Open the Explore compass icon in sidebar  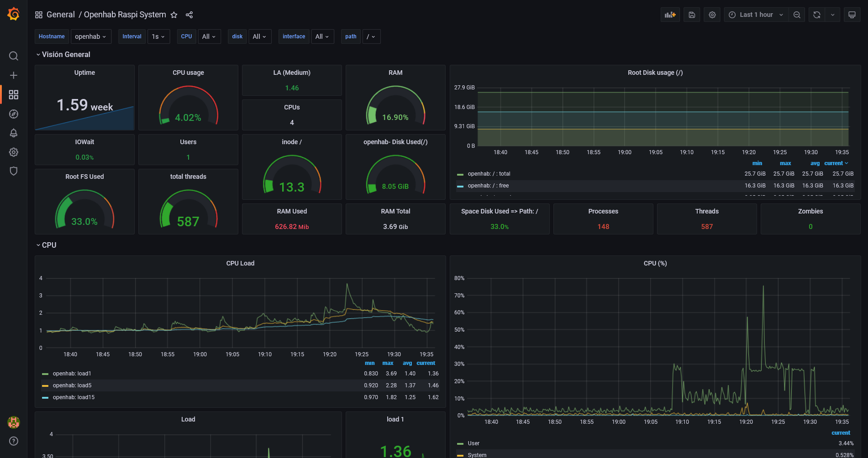point(14,114)
